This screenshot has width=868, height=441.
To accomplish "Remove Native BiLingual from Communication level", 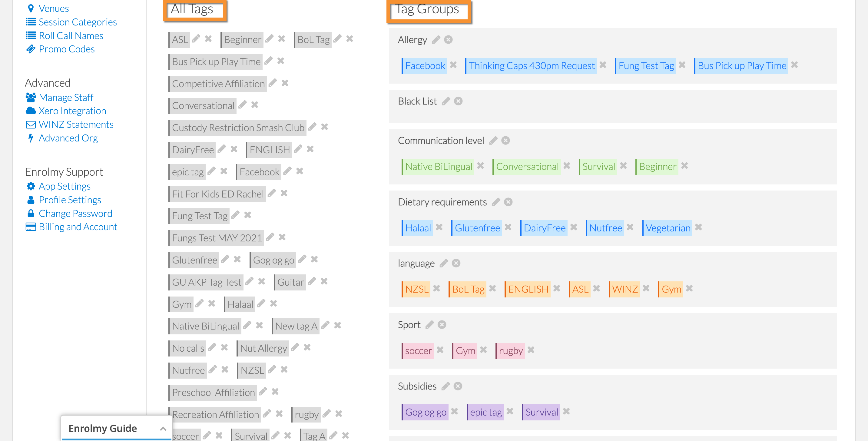I will [481, 166].
